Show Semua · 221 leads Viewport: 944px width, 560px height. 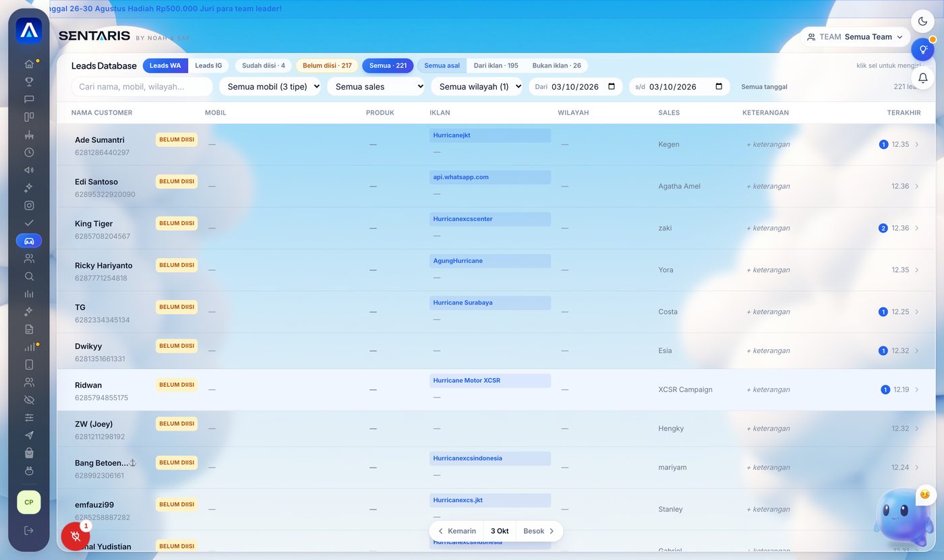(x=388, y=65)
